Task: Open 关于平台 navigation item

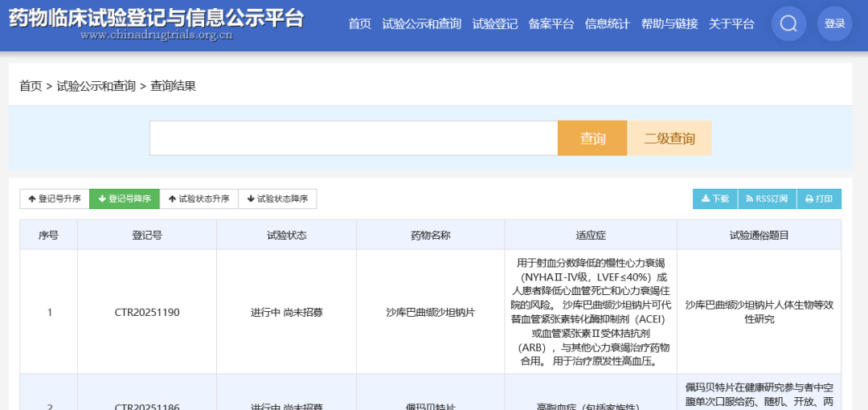Action: (x=731, y=24)
